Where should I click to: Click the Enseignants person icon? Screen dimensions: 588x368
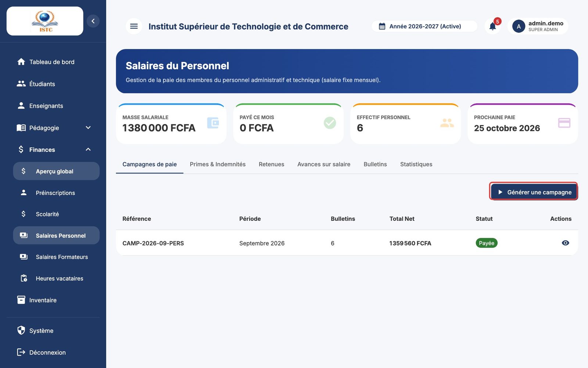[x=21, y=106]
